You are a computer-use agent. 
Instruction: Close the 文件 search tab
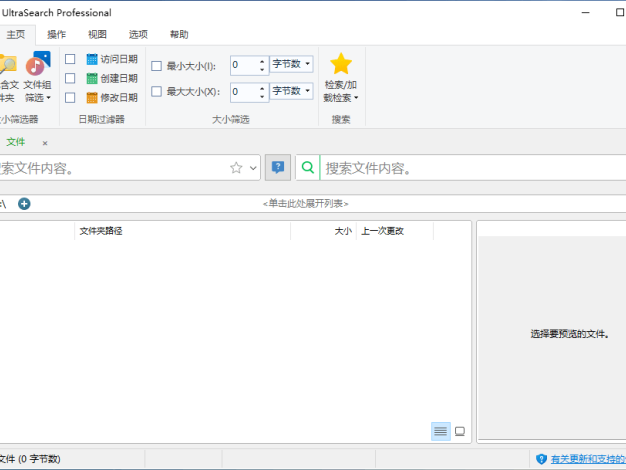[x=45, y=143]
